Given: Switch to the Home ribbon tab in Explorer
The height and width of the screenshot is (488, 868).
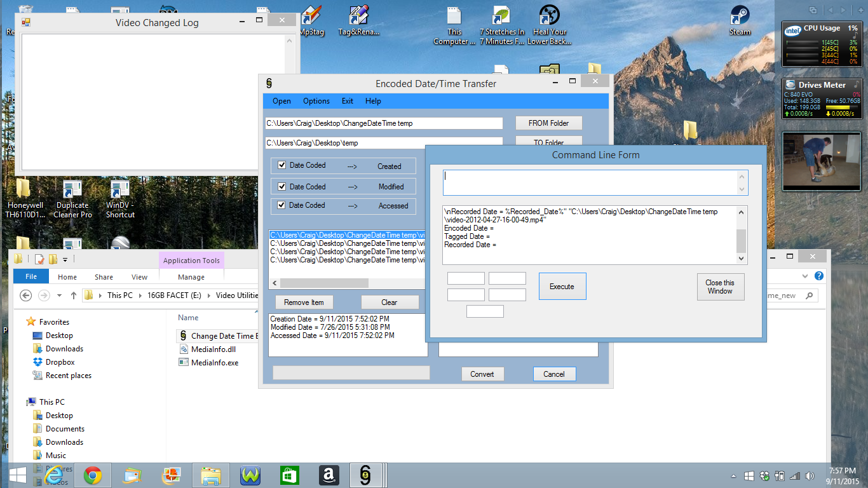Looking at the screenshot, I should pyautogui.click(x=67, y=277).
